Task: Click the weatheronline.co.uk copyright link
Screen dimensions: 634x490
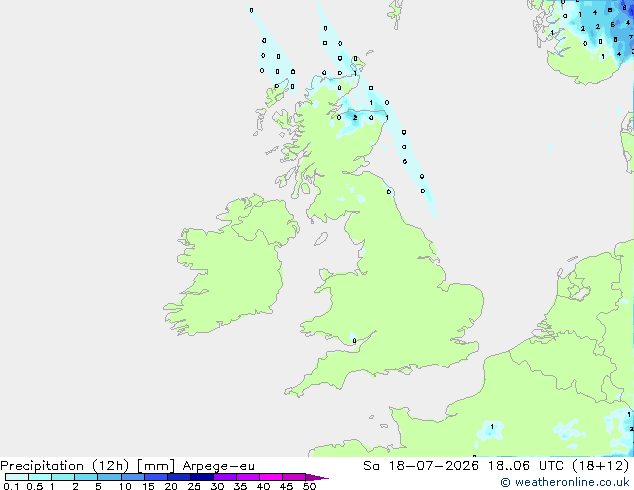Action: (565, 482)
